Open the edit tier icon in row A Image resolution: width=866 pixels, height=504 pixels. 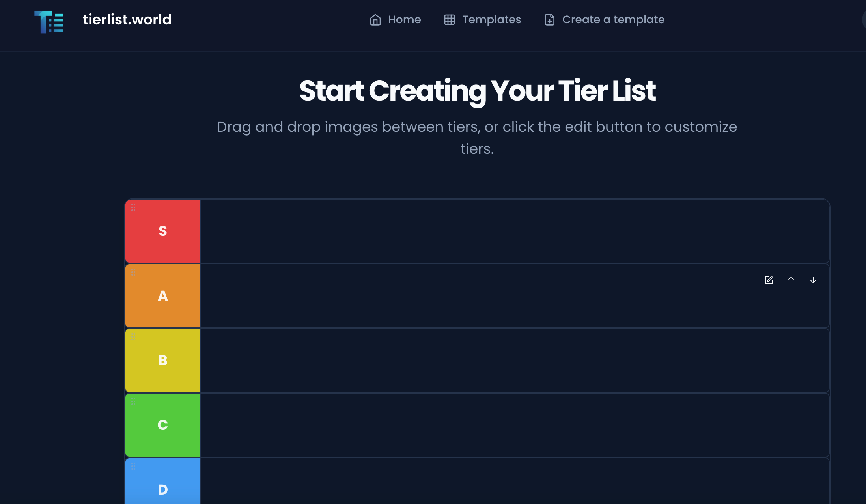[769, 280]
